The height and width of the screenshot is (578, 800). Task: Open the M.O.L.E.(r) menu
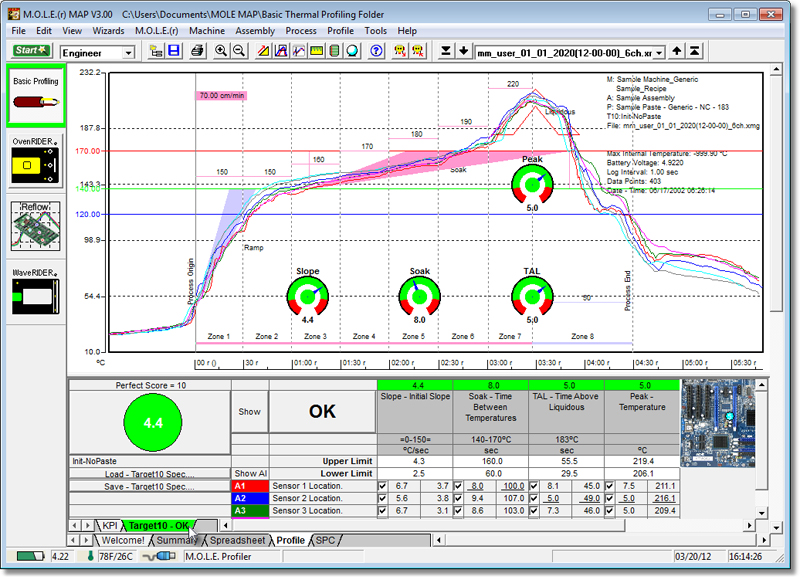(x=157, y=31)
